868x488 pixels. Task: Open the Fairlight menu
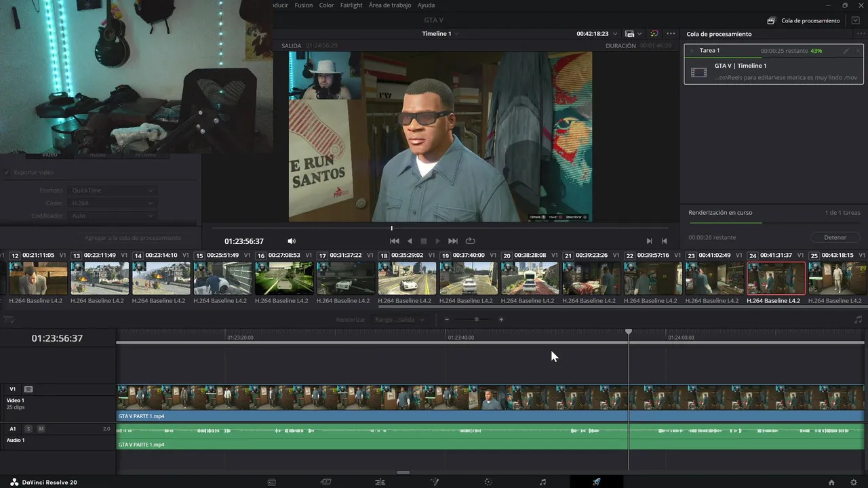click(351, 5)
